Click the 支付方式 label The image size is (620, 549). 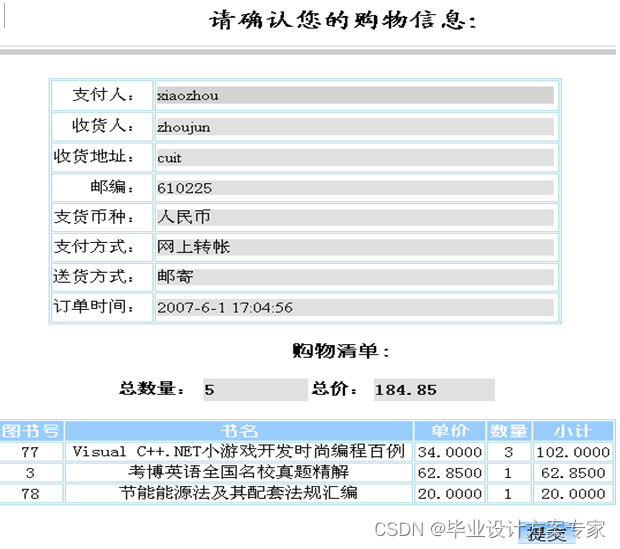coord(94,247)
